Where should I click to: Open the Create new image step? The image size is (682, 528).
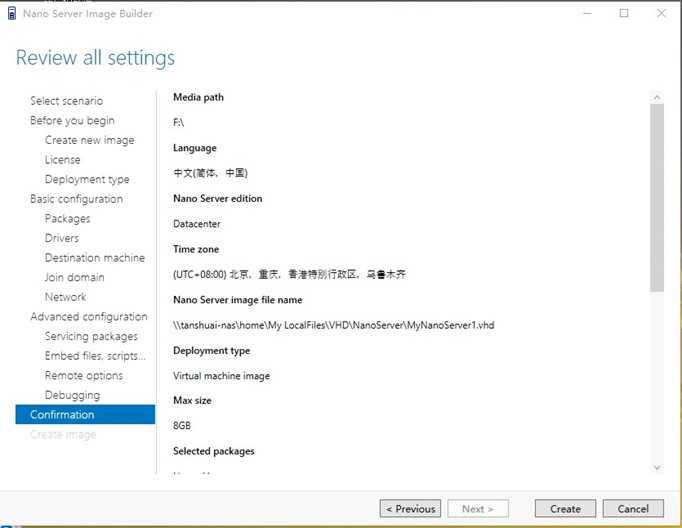(90, 140)
